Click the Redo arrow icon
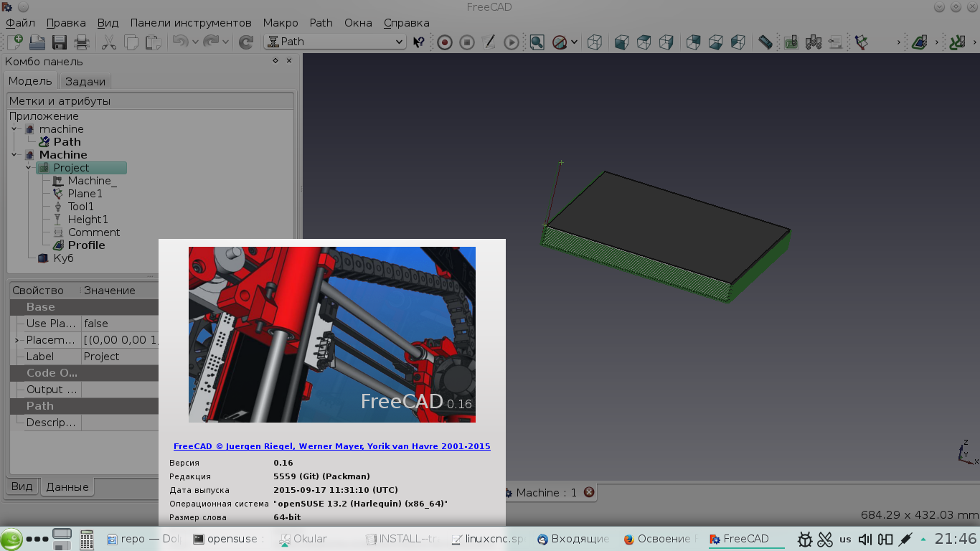The width and height of the screenshot is (980, 551). click(210, 42)
